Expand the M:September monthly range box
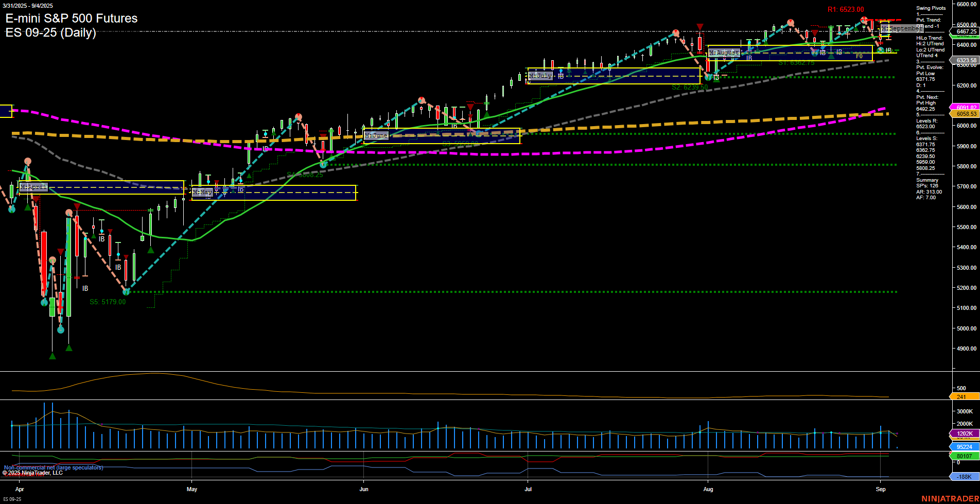This screenshot has height=504, width=980. [x=902, y=29]
